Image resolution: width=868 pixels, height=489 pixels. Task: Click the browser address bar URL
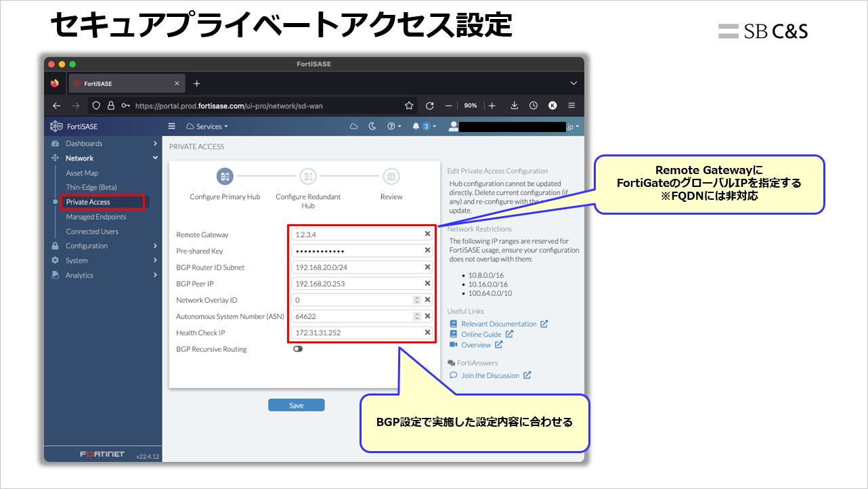click(x=229, y=106)
